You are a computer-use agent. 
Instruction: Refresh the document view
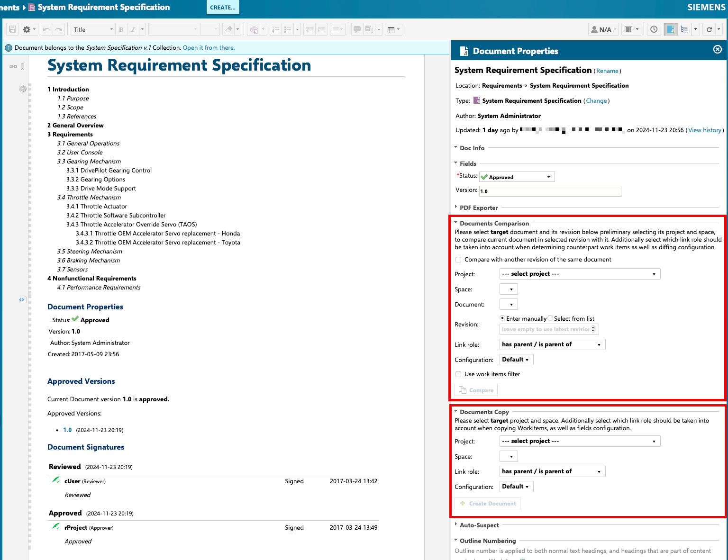point(709,29)
